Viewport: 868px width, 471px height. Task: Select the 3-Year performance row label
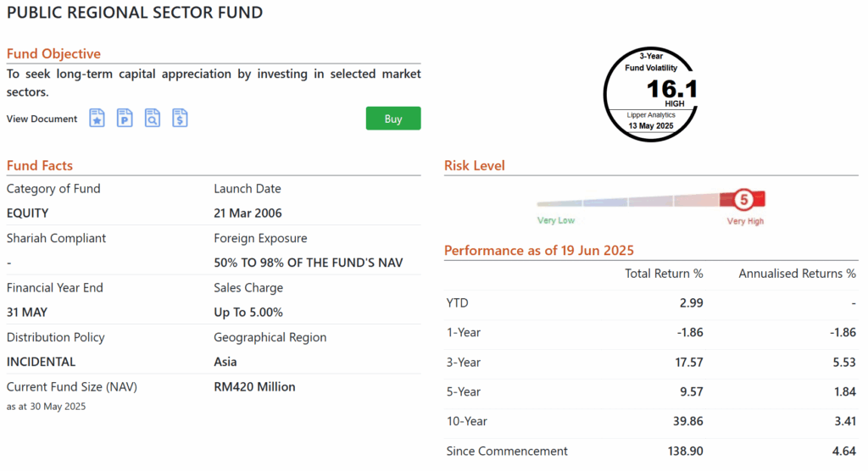[x=463, y=363]
